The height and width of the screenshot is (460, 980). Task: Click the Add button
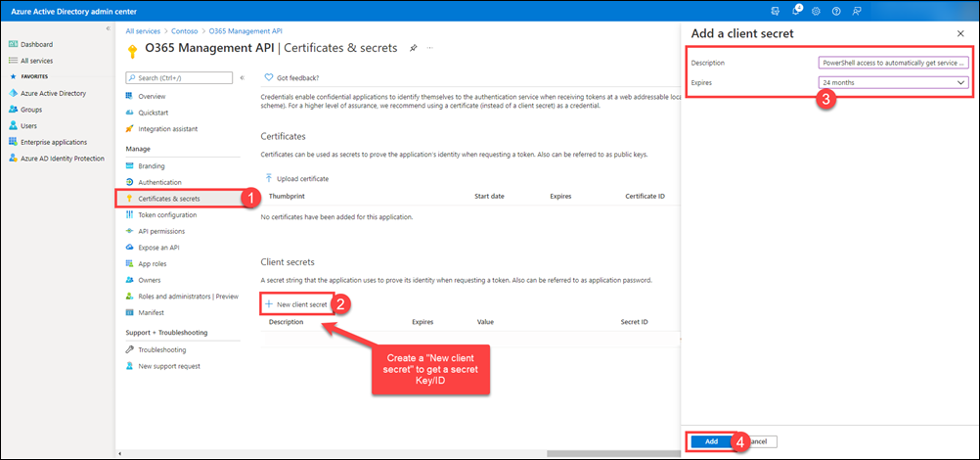(x=711, y=441)
